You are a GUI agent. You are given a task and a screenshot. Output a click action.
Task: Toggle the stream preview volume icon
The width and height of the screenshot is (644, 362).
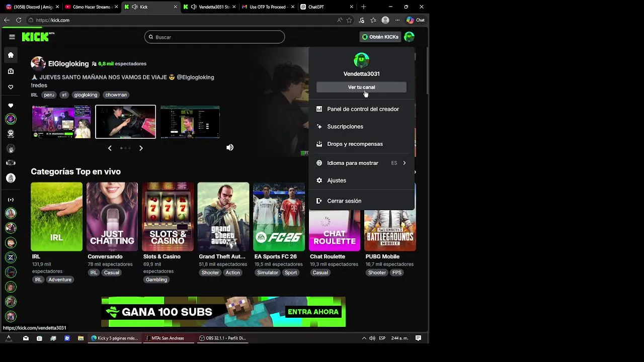pos(230,147)
